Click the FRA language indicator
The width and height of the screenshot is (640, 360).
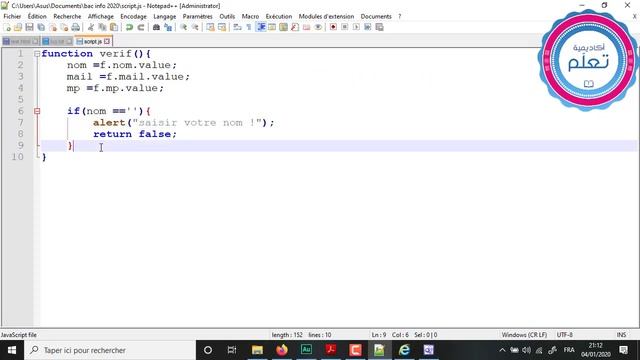[x=569, y=350]
